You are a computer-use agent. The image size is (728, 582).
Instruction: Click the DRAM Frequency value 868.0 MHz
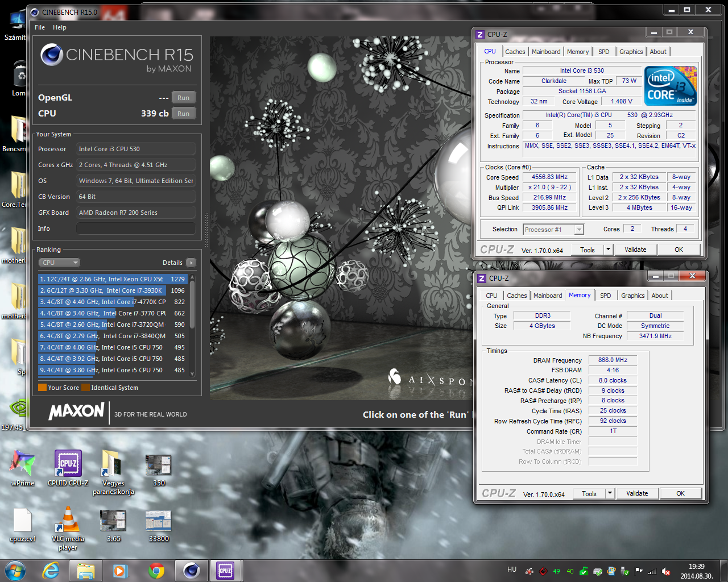tap(613, 360)
